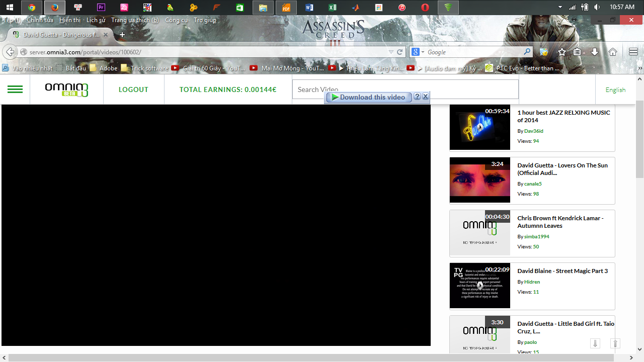Reload the current page
The width and height of the screenshot is (644, 362).
tap(400, 52)
